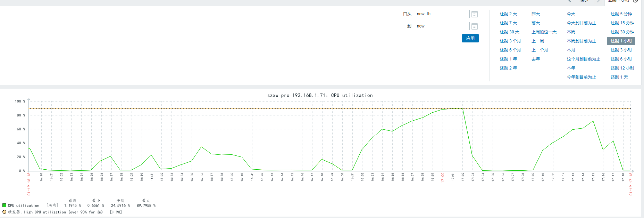The height and width of the screenshot is (218, 644).
Task: Choose the 还剩 15 分钟 preset
Action: click(x=622, y=23)
